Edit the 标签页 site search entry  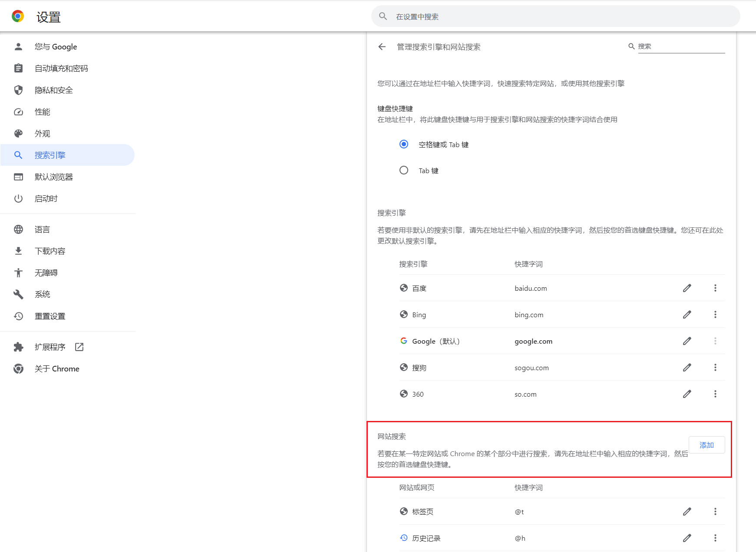tap(687, 512)
